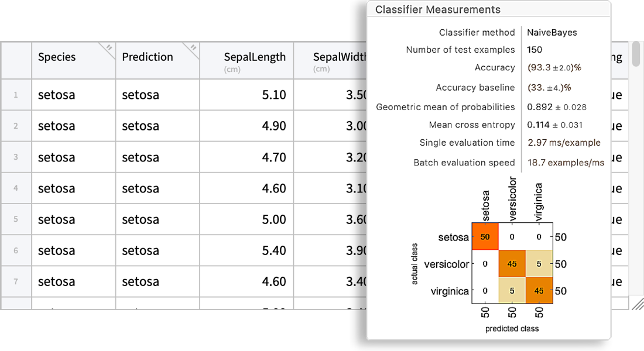Click virginica-virginica confusion matrix cell
The height and width of the screenshot is (351, 644).
[x=539, y=291]
